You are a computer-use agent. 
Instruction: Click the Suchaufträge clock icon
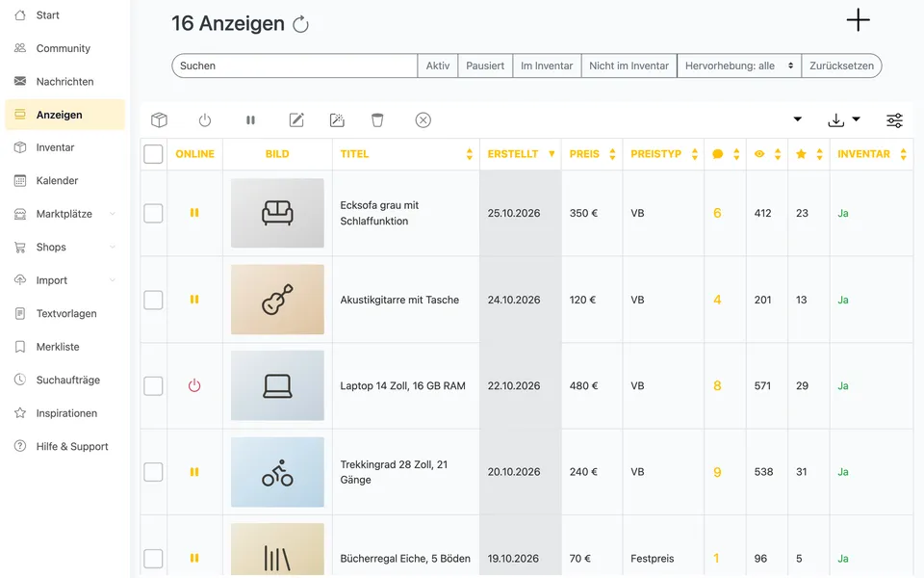coord(20,380)
